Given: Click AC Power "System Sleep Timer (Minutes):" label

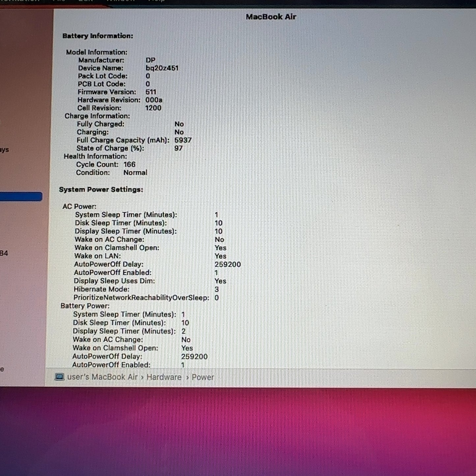Looking at the screenshot, I should tap(126, 215).
